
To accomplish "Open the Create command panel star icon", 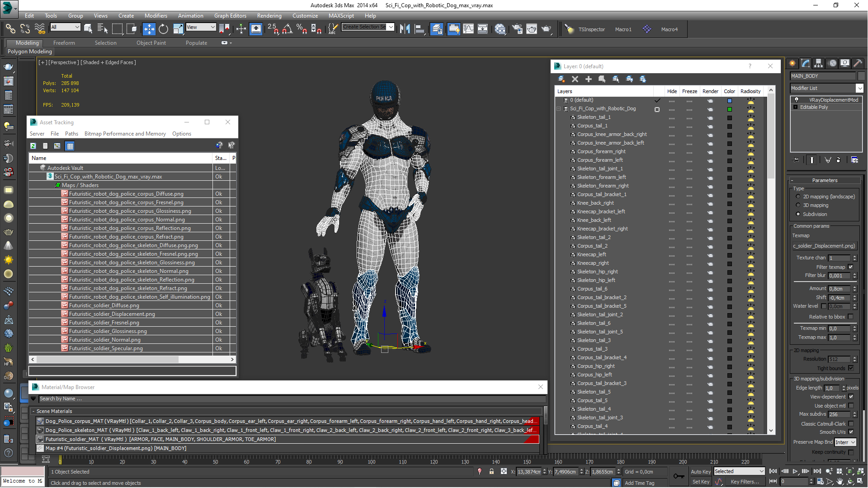I will (x=793, y=63).
